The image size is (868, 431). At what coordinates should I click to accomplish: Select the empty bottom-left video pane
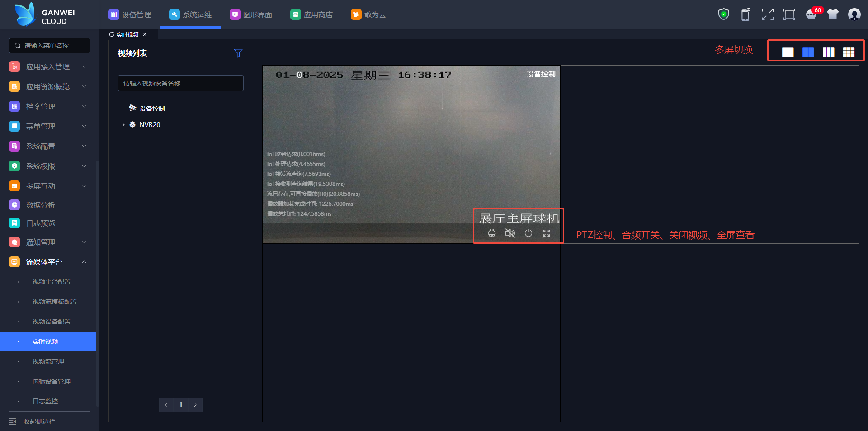411,333
